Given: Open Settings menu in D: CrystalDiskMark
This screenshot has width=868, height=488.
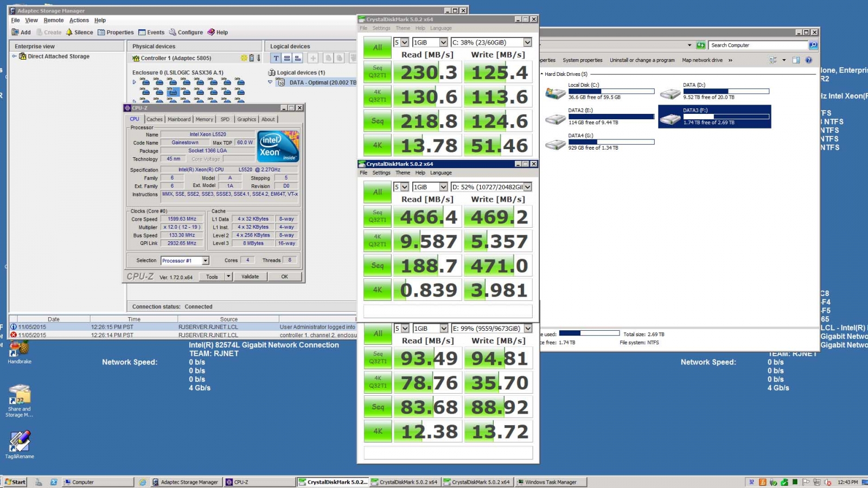Looking at the screenshot, I should pyautogui.click(x=381, y=173).
